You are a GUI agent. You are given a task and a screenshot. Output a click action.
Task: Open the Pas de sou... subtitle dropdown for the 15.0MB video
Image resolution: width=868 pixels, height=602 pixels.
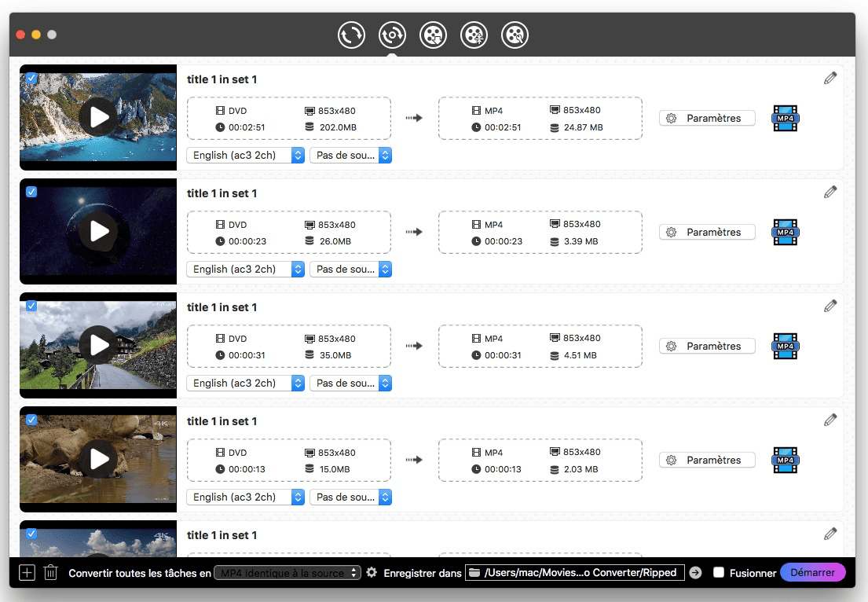click(x=350, y=497)
